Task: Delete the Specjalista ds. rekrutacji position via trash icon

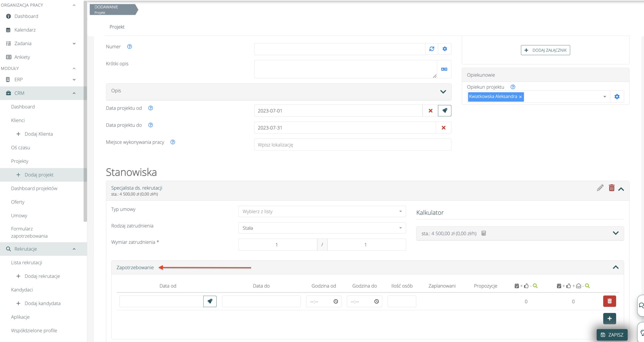Action: coord(612,188)
